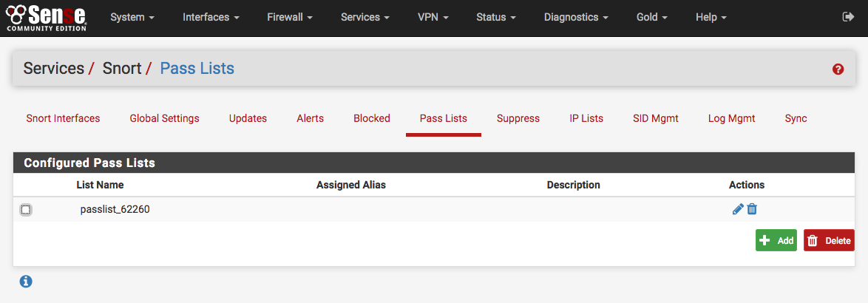Click the passlist_62260 list name
This screenshot has width=868, height=303.
pyautogui.click(x=115, y=210)
